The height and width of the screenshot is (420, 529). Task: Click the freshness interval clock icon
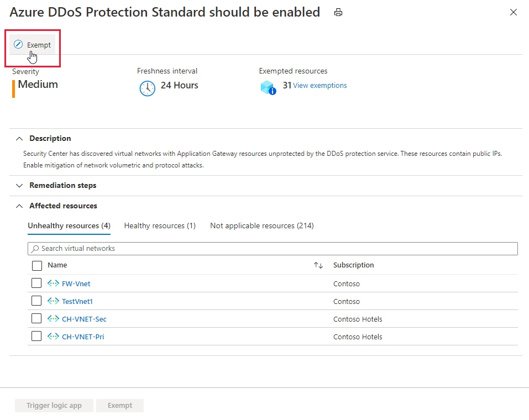[148, 88]
